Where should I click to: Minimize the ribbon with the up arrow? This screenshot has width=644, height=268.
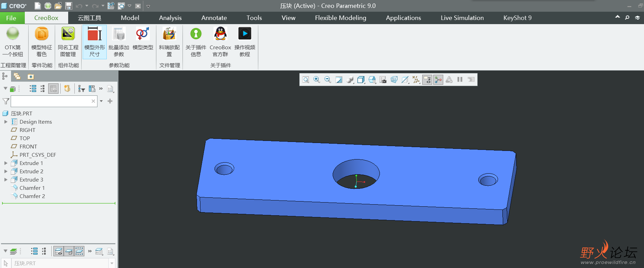click(617, 17)
